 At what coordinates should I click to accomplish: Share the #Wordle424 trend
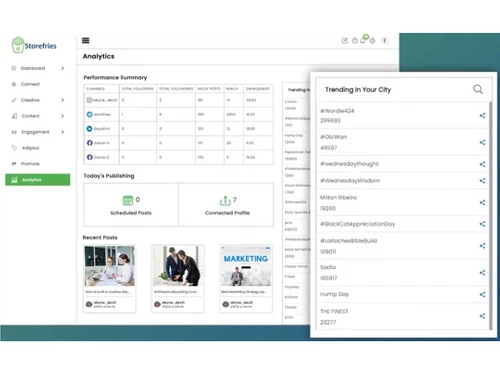click(482, 116)
